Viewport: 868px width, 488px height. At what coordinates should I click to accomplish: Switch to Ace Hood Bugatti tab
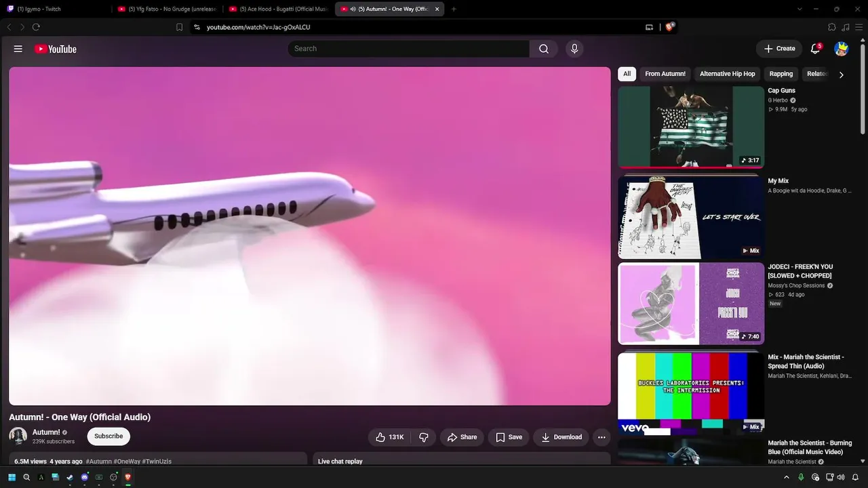pyautogui.click(x=279, y=9)
